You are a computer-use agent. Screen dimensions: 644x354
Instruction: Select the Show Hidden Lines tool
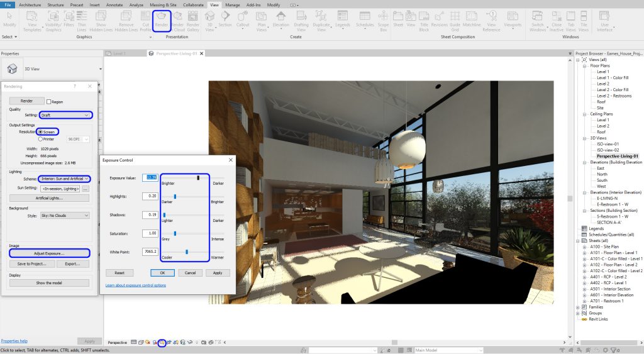(101, 21)
